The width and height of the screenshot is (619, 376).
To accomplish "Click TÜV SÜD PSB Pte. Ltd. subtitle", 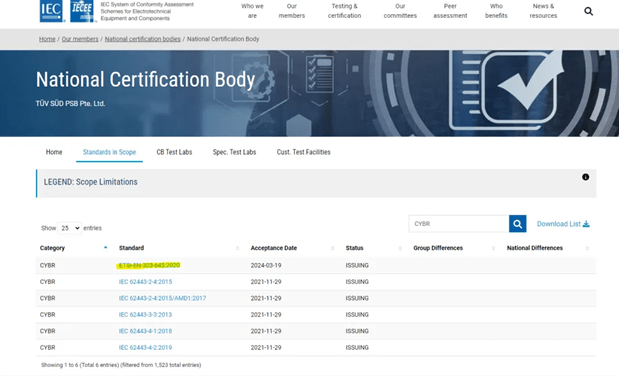I will click(70, 103).
